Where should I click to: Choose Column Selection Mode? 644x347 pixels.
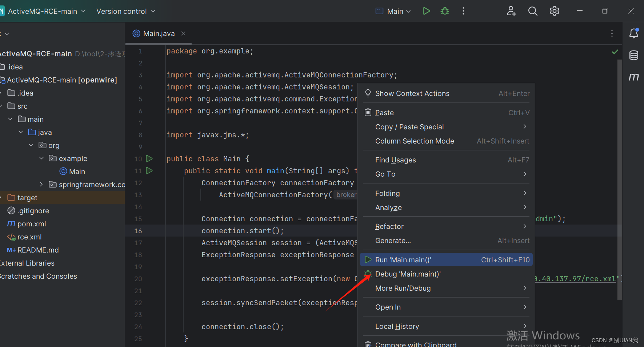tap(446, 141)
